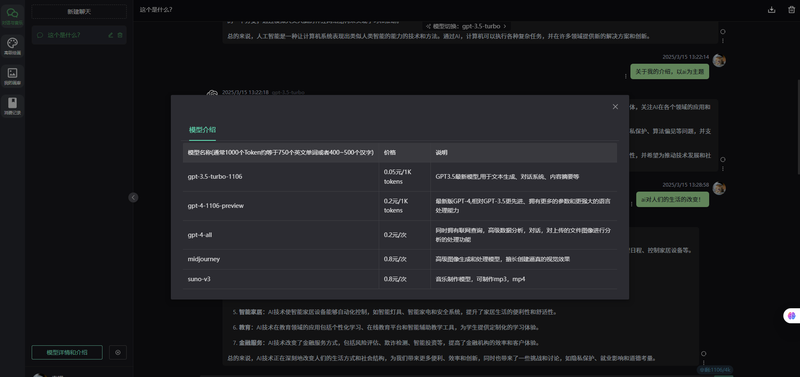The image size is (800, 377).
Task: Click the 智能家居 list item in reply
Action: coord(395,312)
